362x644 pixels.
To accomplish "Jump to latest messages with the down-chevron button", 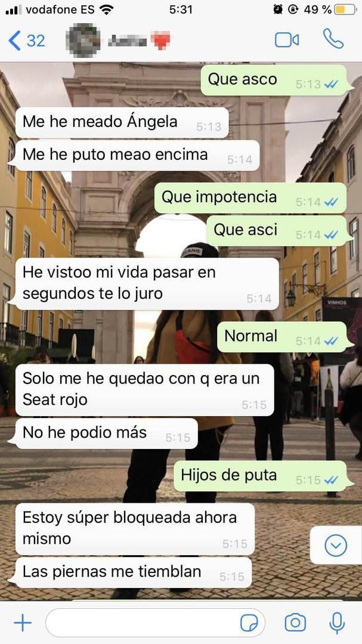I will click(x=336, y=545).
